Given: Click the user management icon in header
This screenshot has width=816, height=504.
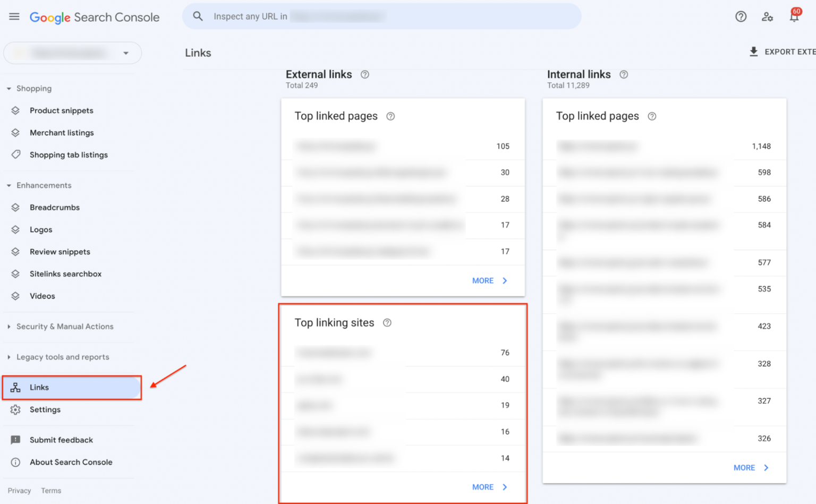Looking at the screenshot, I should click(767, 16).
